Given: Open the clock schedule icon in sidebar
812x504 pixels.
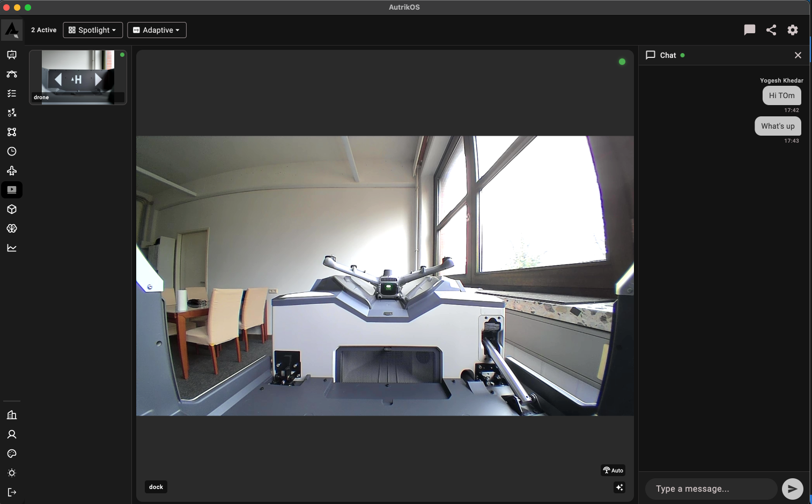Looking at the screenshot, I should (x=12, y=151).
